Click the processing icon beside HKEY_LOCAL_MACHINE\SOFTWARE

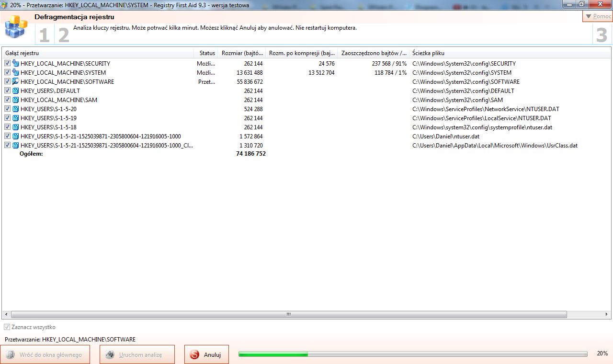[15, 81]
